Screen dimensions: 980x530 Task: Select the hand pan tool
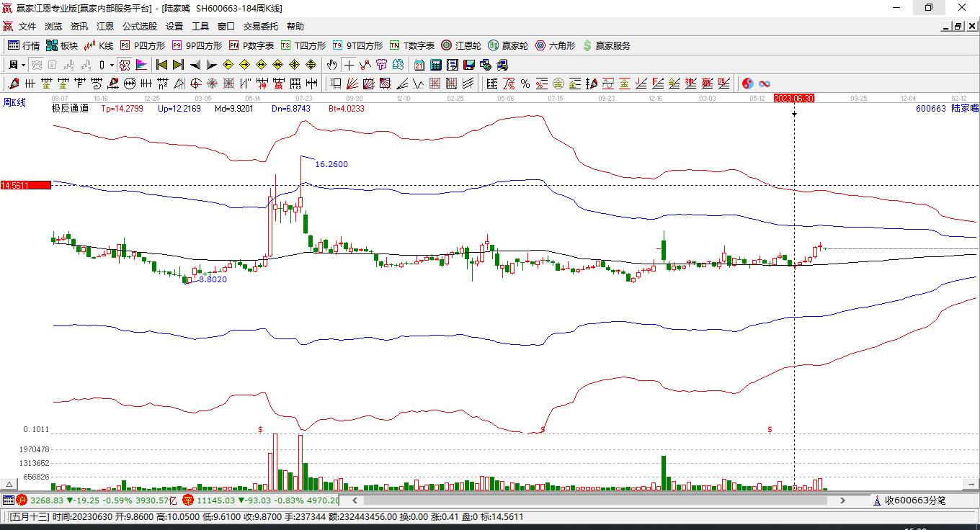tap(331, 65)
